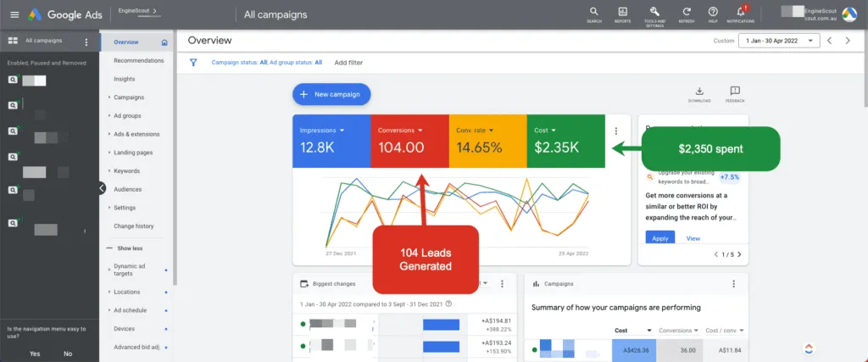Expand the Campaigns navigation item
868x362 pixels.
point(129,97)
